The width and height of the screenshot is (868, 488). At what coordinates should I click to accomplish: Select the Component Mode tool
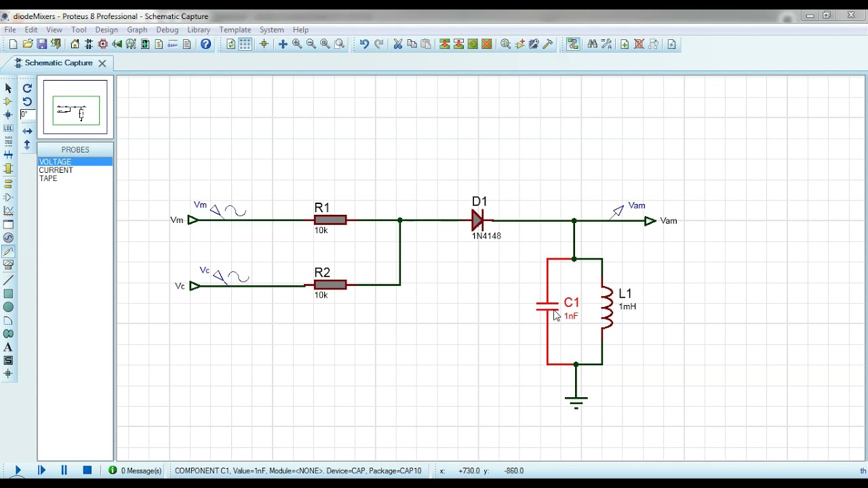click(8, 102)
